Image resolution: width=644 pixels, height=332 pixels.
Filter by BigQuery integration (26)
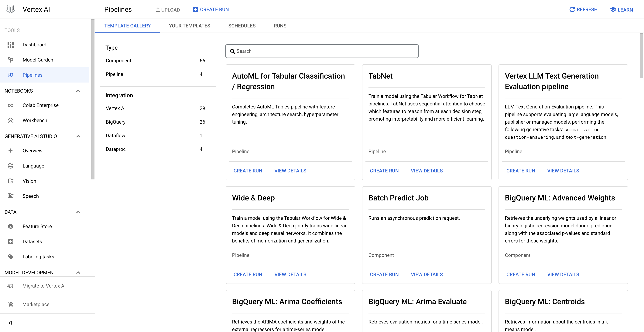point(116,122)
